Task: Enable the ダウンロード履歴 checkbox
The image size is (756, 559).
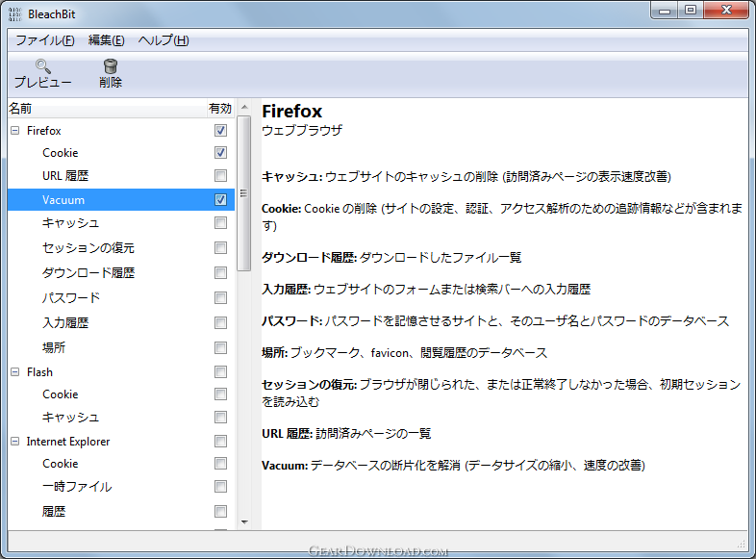Action: pyautogui.click(x=220, y=273)
